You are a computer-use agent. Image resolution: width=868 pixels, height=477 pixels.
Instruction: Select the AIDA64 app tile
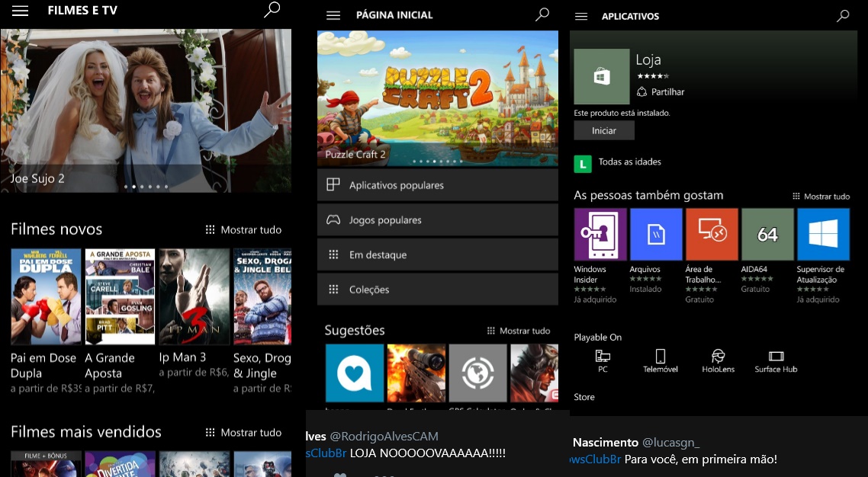pos(767,235)
